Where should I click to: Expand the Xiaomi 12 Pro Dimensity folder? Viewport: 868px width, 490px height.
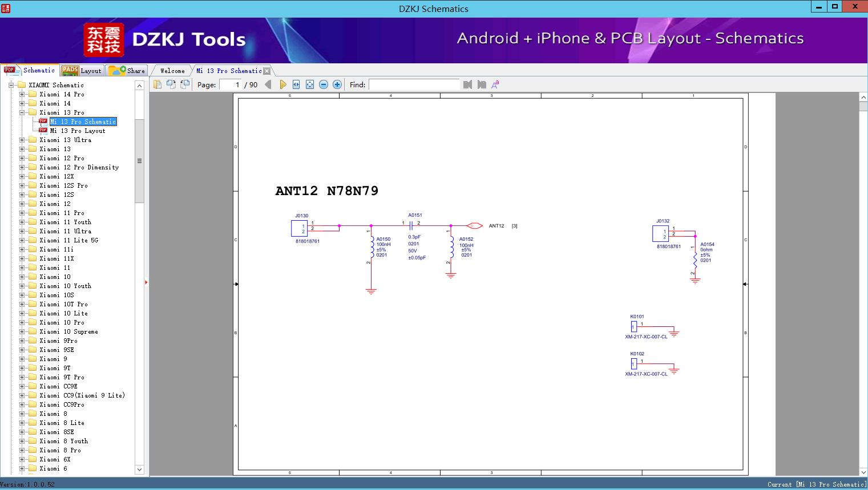click(x=22, y=167)
